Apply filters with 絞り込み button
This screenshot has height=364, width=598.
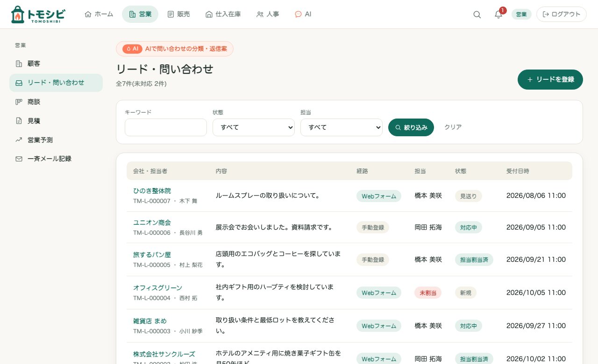point(411,127)
